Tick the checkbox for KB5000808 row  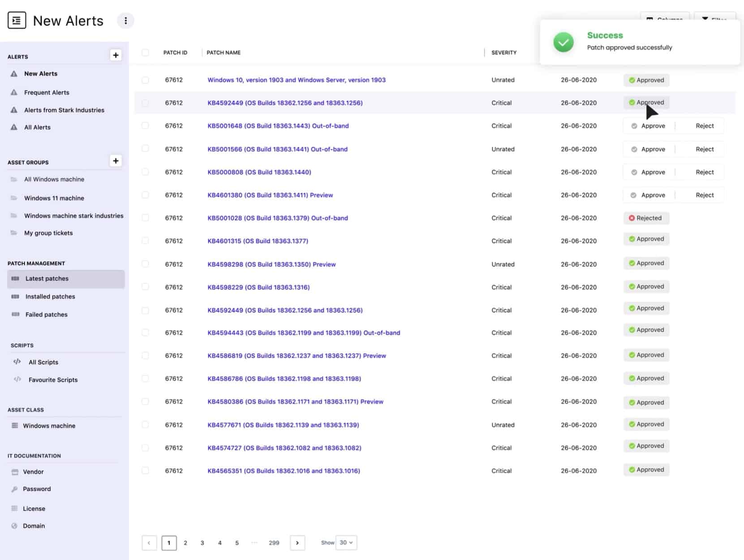point(145,172)
